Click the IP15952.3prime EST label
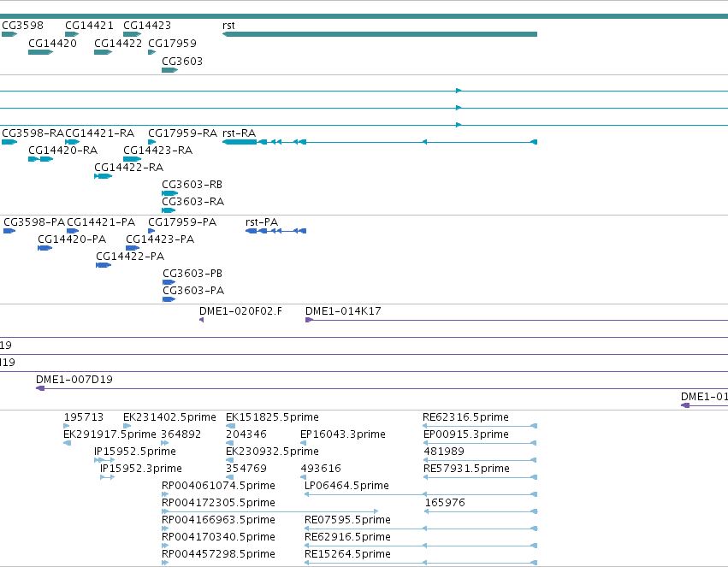The image size is (728, 567). 141,470
